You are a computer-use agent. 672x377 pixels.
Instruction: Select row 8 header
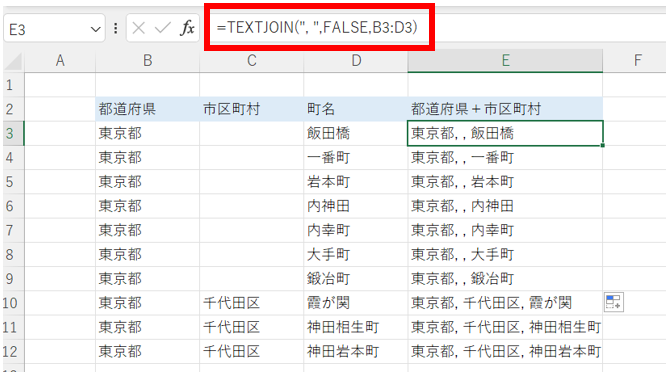[13, 254]
